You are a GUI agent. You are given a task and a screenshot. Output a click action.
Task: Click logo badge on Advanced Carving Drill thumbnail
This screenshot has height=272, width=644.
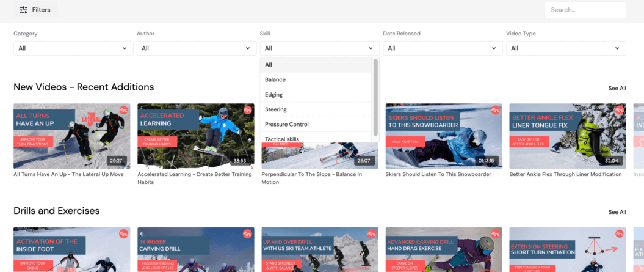click(x=496, y=234)
